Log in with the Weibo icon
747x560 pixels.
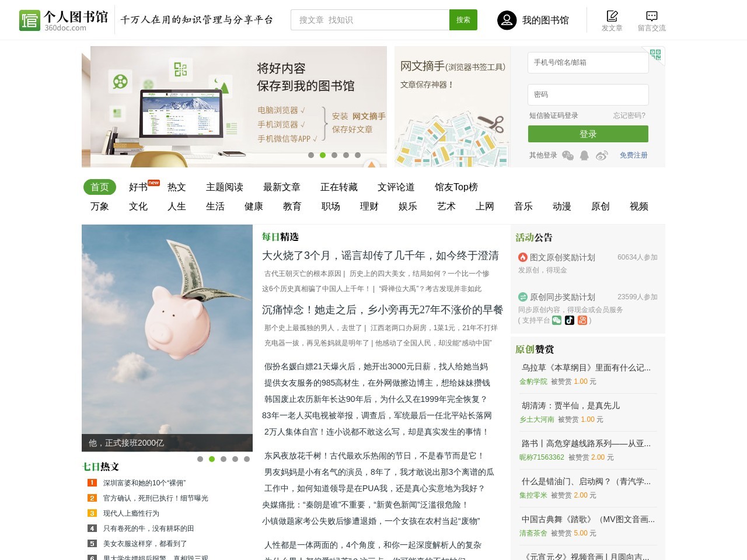[x=601, y=155]
